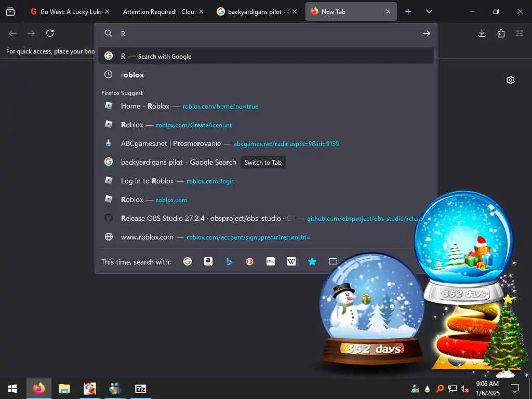Open File Explorer from the taskbar

coord(64,389)
